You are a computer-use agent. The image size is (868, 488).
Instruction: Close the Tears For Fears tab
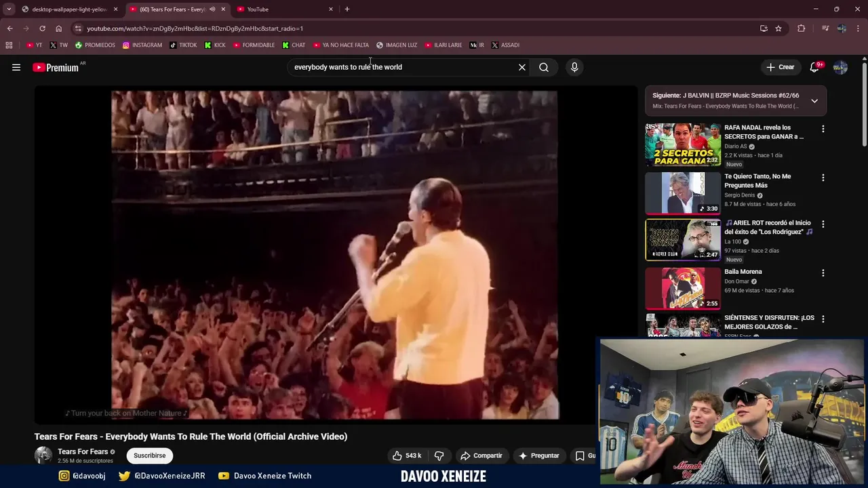(223, 9)
